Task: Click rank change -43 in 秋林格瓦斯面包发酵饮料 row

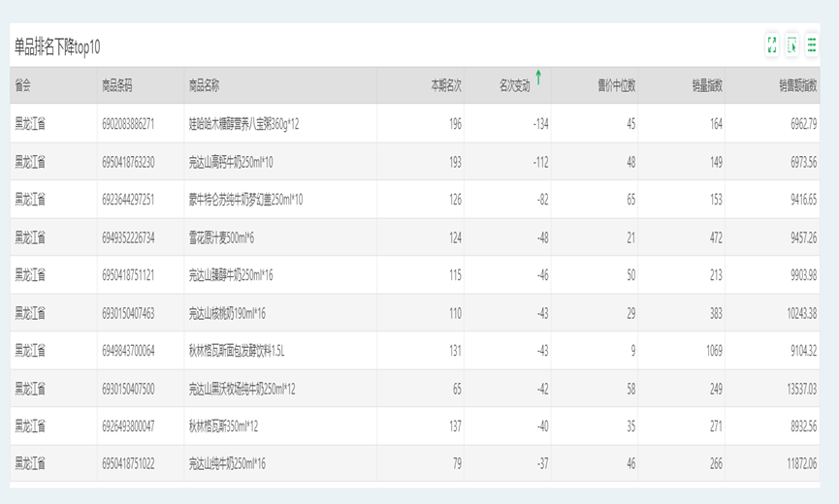Action: click(542, 351)
